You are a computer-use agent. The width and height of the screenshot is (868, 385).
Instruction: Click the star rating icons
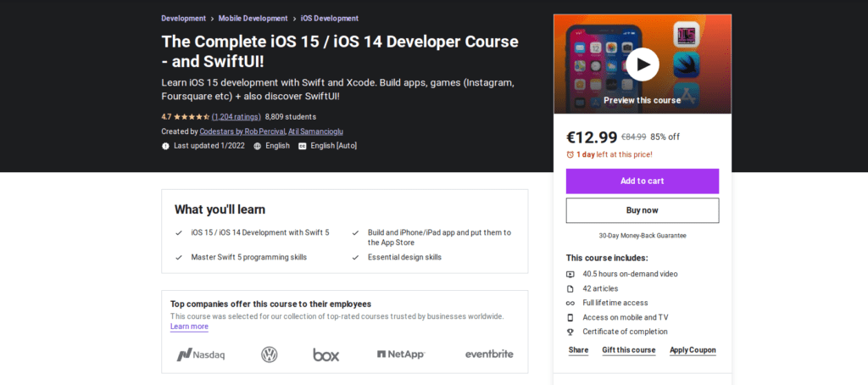192,117
